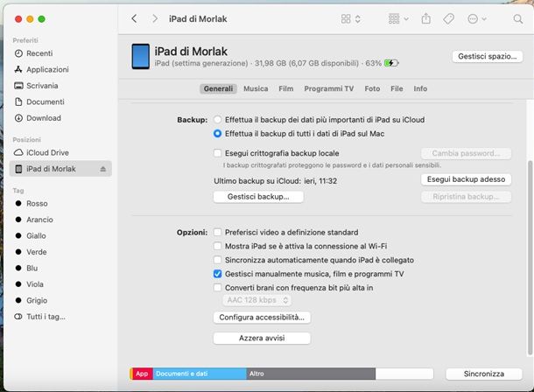Eject iPad di Morlak
Image resolution: width=534 pixels, height=392 pixels.
pyautogui.click(x=102, y=169)
